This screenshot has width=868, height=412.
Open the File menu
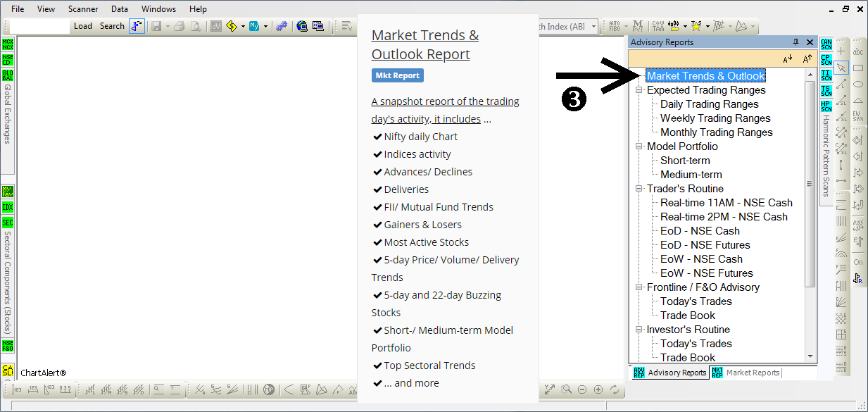(x=18, y=9)
